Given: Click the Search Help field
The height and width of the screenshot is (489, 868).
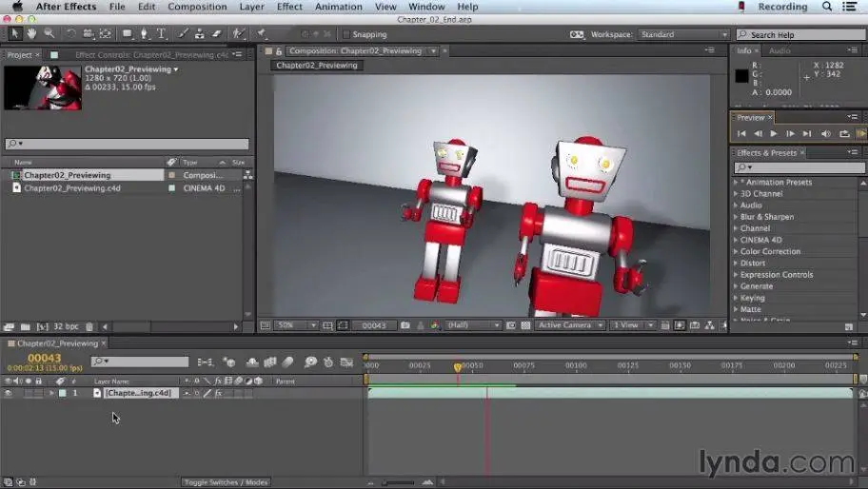Looking at the screenshot, I should coord(800,34).
